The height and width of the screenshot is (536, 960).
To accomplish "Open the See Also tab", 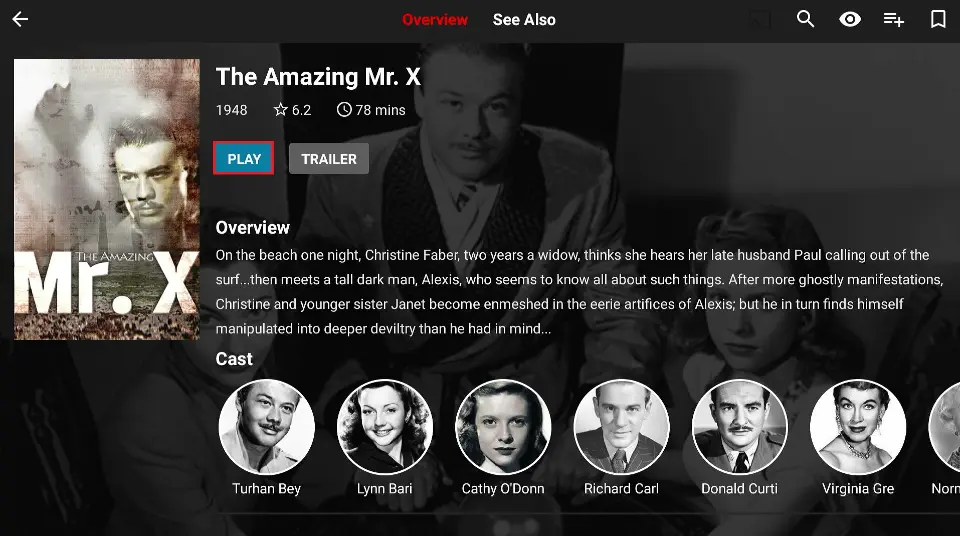I will 524,20.
